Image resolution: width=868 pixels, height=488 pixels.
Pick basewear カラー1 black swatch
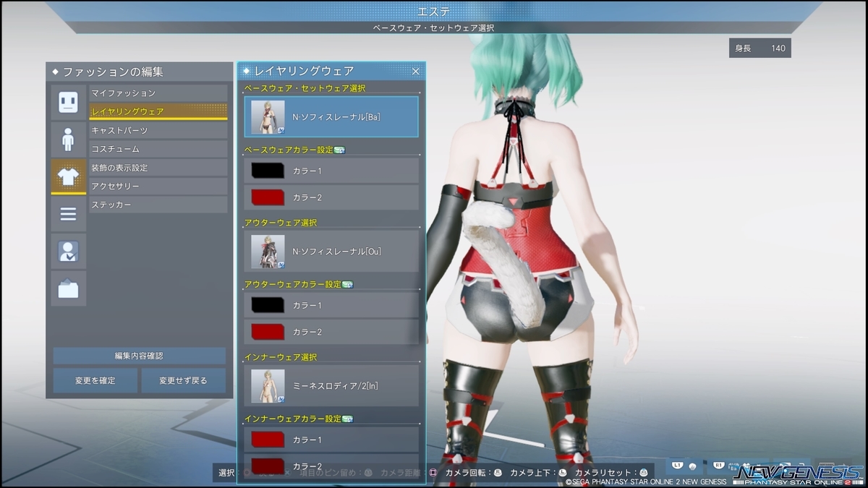pyautogui.click(x=268, y=171)
